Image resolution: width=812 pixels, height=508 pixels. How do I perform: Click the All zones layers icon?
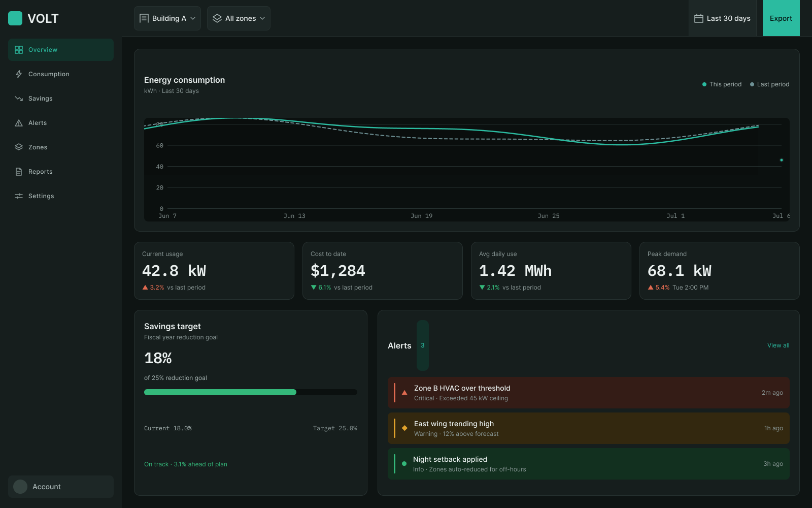coord(217,18)
